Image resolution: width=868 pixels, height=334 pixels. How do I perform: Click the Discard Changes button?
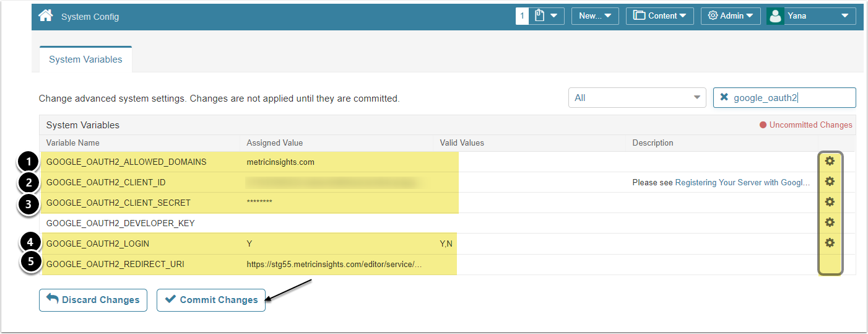(x=93, y=300)
